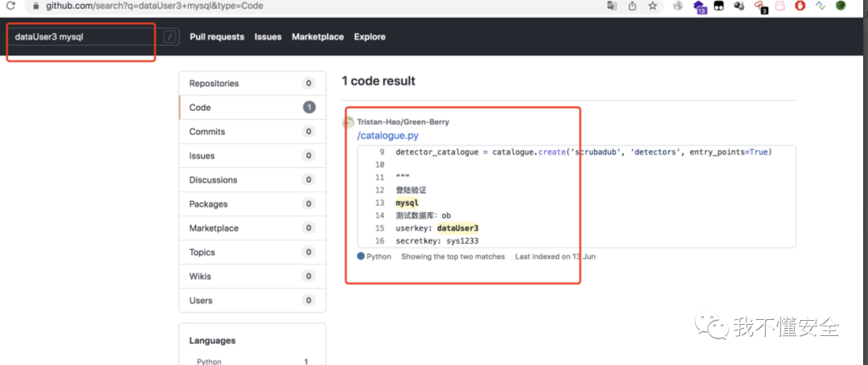The image size is (868, 365).
Task: Reload the page with the browser refresh icon
Action: pyautogui.click(x=10, y=6)
